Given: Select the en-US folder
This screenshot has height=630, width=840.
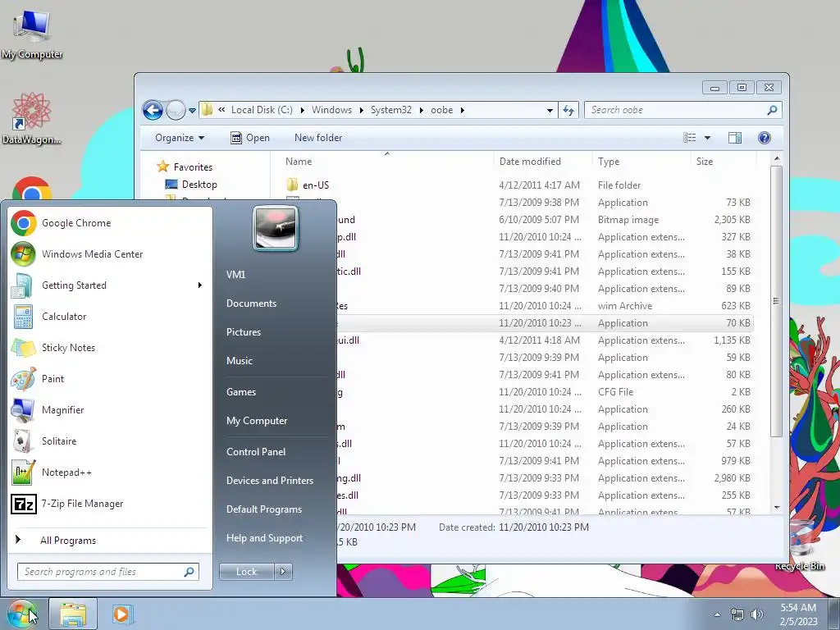Looking at the screenshot, I should (x=316, y=185).
